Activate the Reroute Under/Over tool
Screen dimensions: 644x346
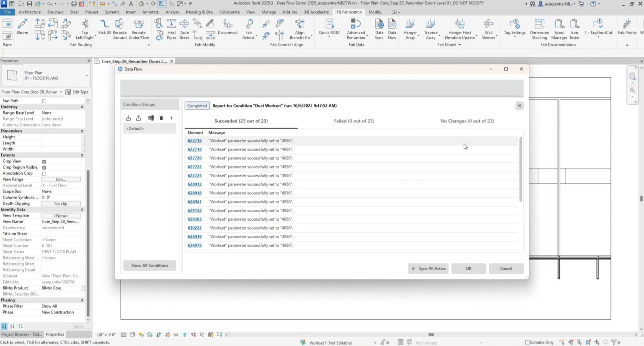[139, 29]
